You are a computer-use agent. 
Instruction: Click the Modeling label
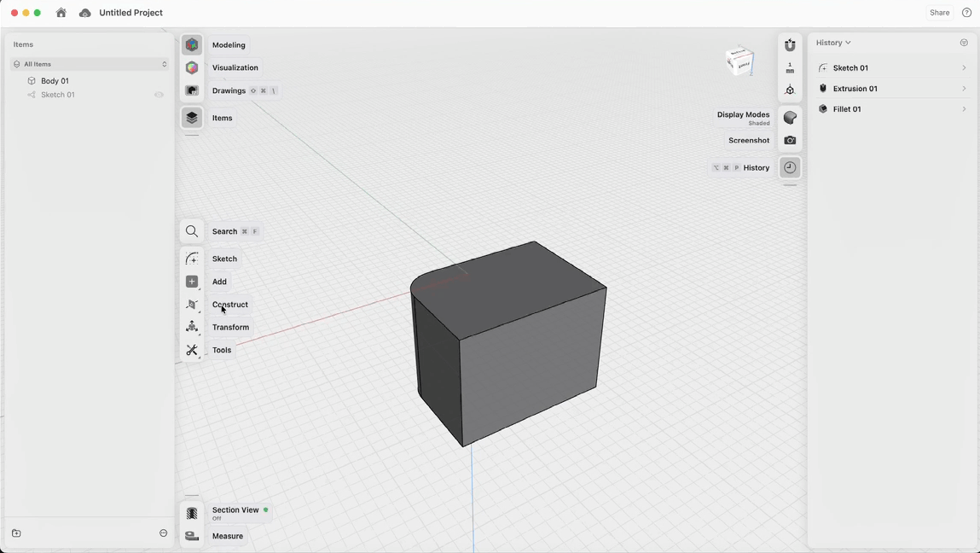coord(229,45)
